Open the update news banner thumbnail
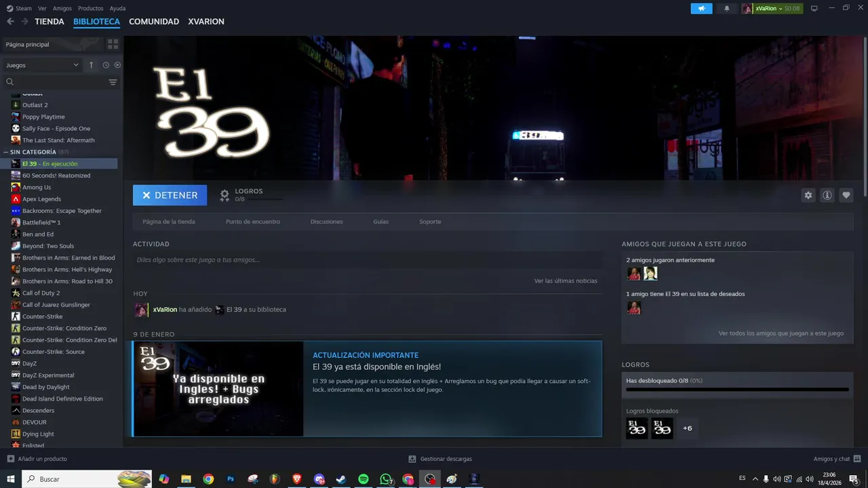 tap(218, 389)
